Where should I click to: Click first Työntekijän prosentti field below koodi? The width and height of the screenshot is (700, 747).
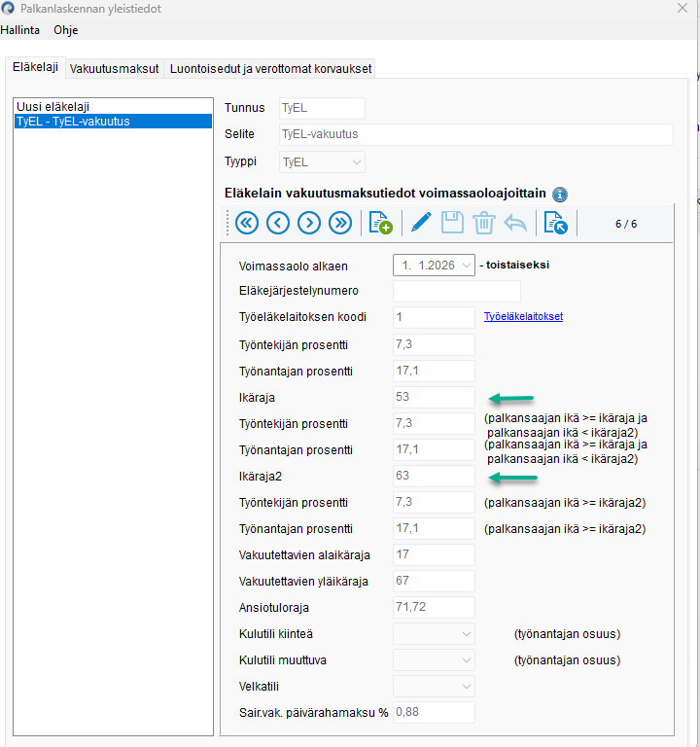(434, 344)
